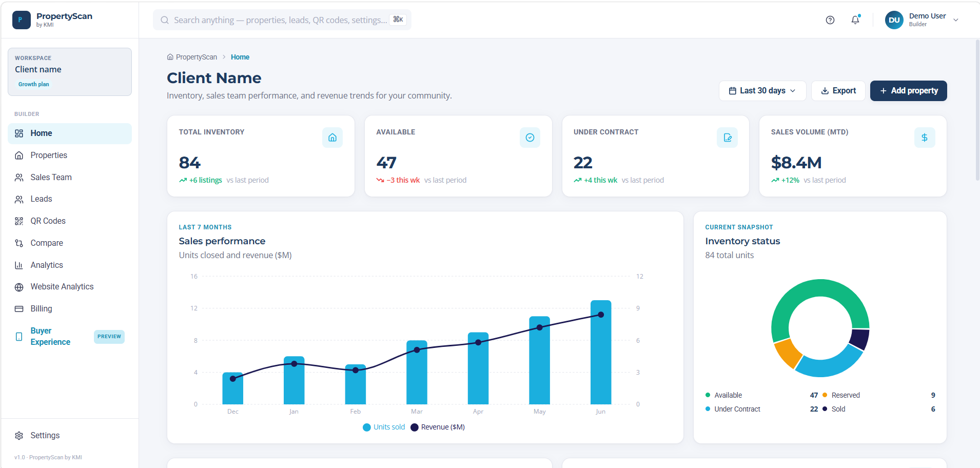The height and width of the screenshot is (468, 980).
Task: Open notifications bell icon
Action: click(x=855, y=20)
